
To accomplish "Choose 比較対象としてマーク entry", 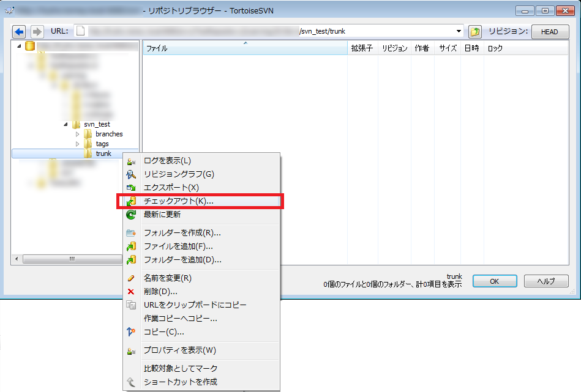I will pyautogui.click(x=201, y=368).
